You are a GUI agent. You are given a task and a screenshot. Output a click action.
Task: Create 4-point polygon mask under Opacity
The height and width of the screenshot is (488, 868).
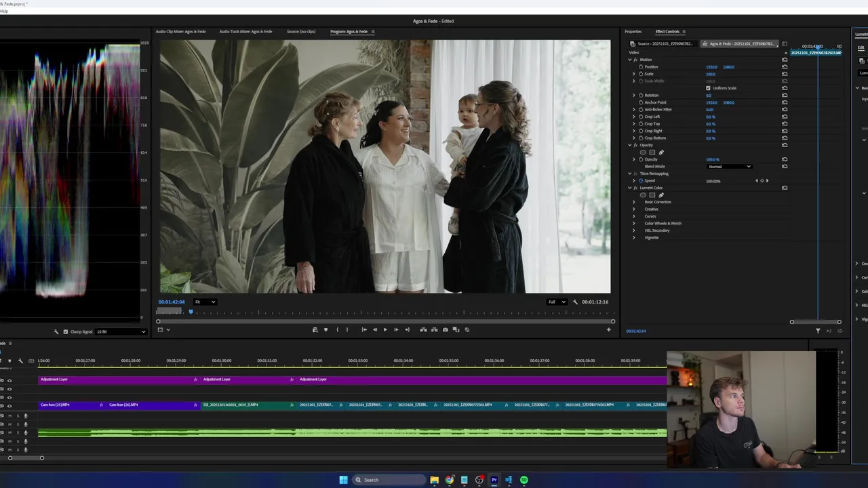(652, 152)
